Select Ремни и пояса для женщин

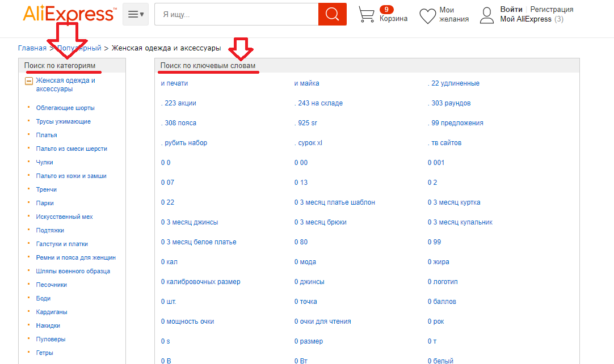click(x=75, y=257)
